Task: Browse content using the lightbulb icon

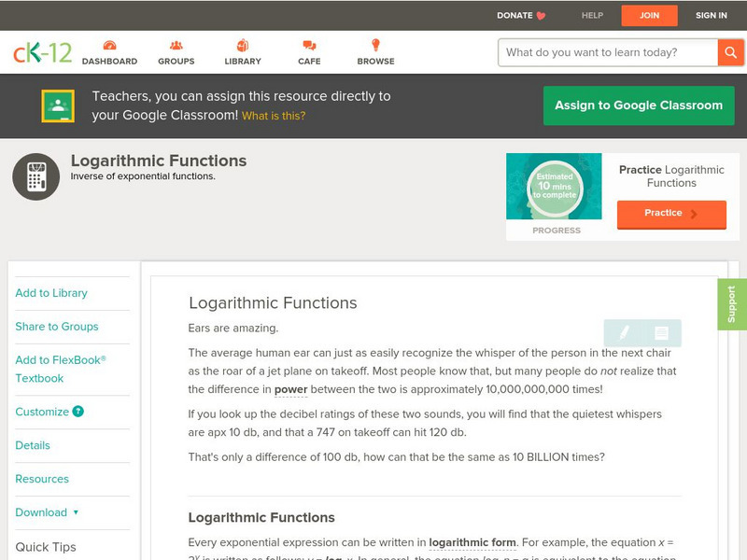Action: point(375,44)
